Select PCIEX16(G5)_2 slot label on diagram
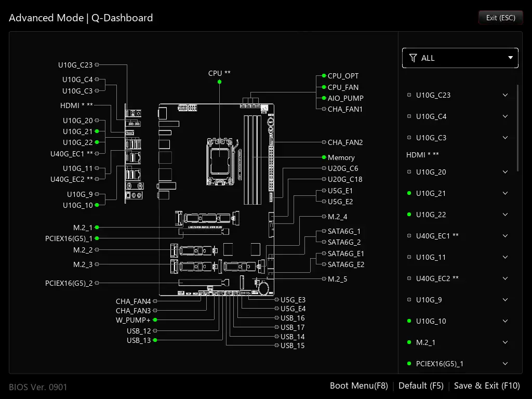The height and width of the screenshot is (399, 532). [69, 283]
